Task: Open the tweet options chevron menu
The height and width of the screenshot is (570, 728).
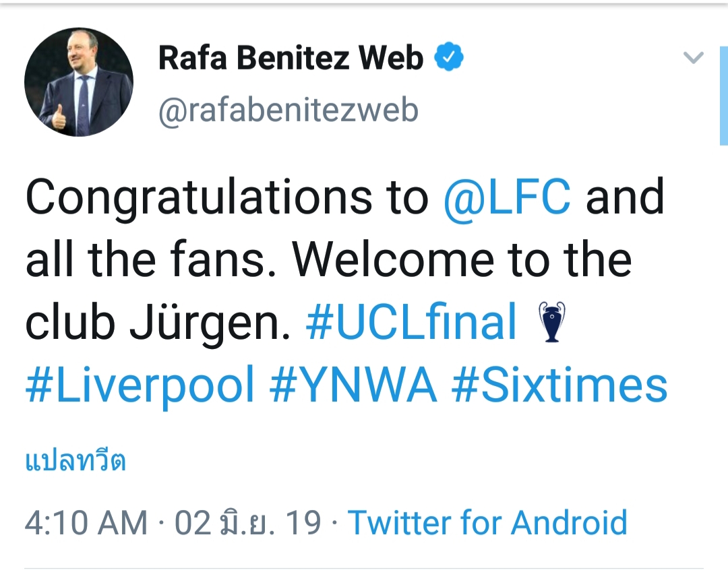Action: pyautogui.click(x=693, y=58)
